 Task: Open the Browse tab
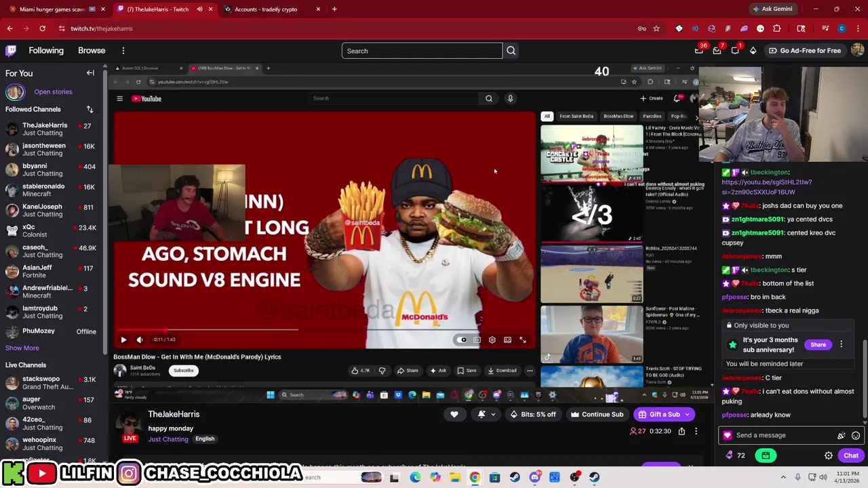coord(92,50)
